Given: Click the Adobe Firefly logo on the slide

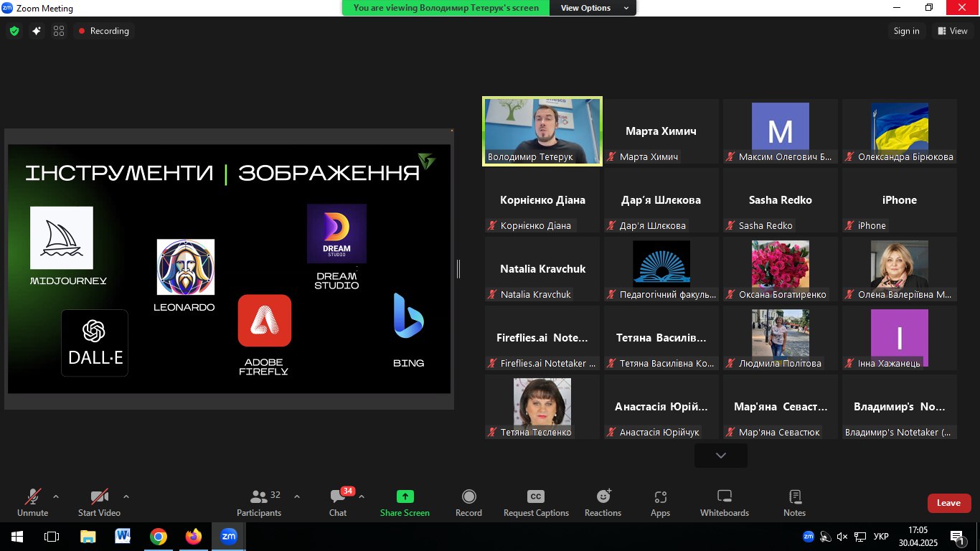Looking at the screenshot, I should coord(265,321).
